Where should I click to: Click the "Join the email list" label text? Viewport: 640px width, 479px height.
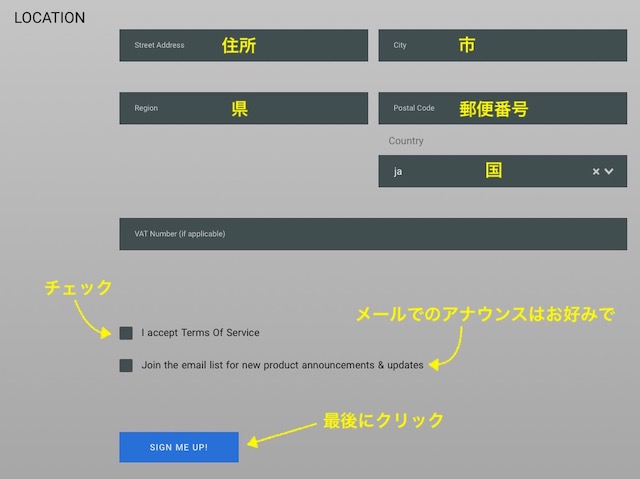click(x=282, y=365)
